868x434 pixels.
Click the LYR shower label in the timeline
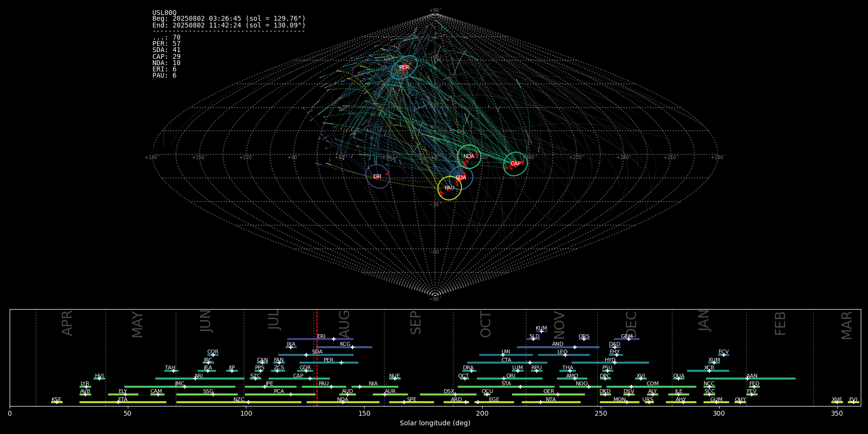coord(85,384)
